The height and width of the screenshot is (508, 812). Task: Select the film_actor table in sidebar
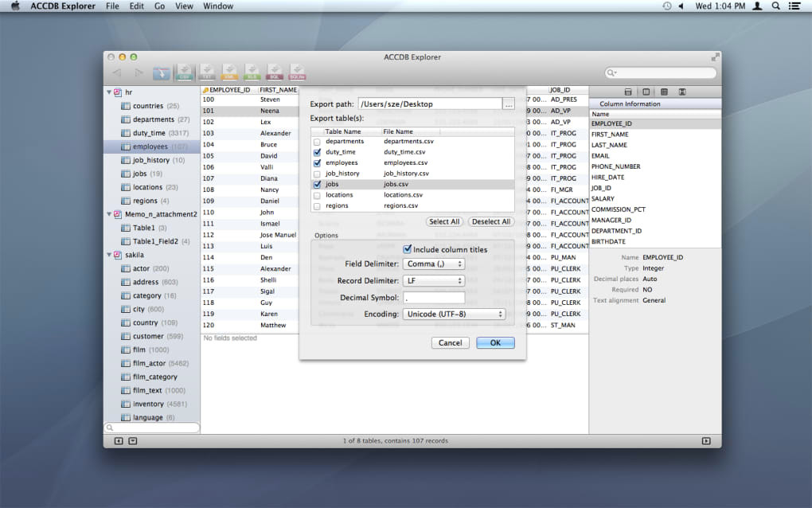[x=152, y=364]
